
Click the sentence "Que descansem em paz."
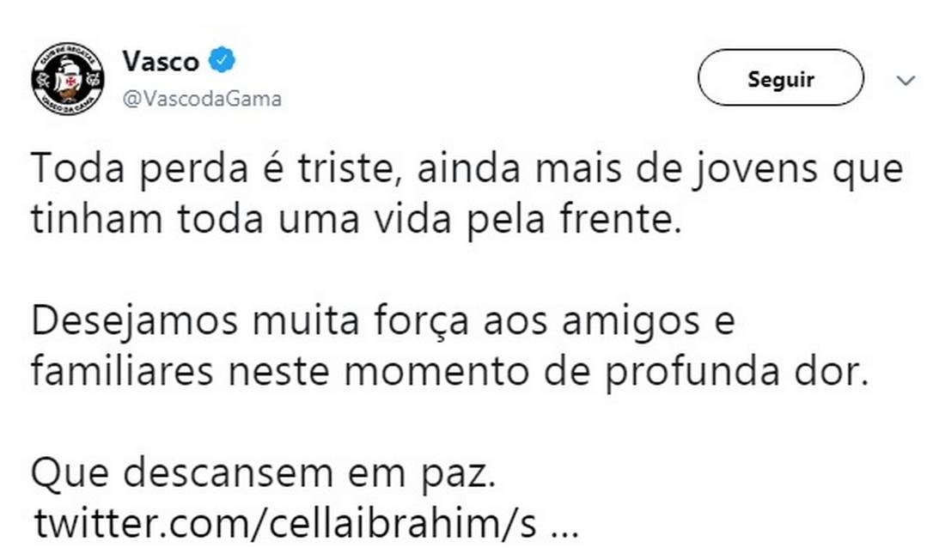click(x=264, y=474)
